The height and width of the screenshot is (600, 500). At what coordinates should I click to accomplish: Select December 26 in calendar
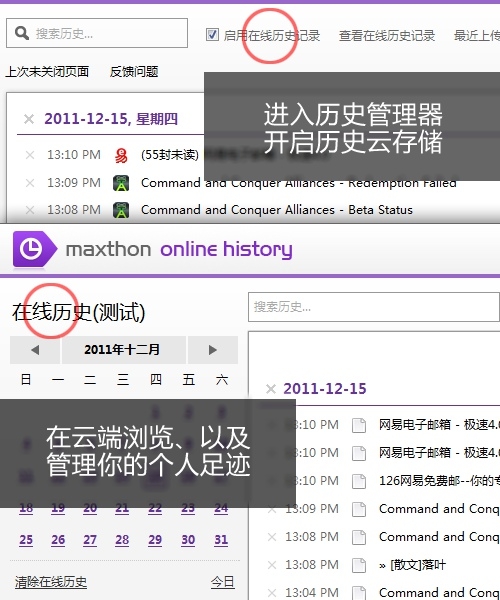58,540
